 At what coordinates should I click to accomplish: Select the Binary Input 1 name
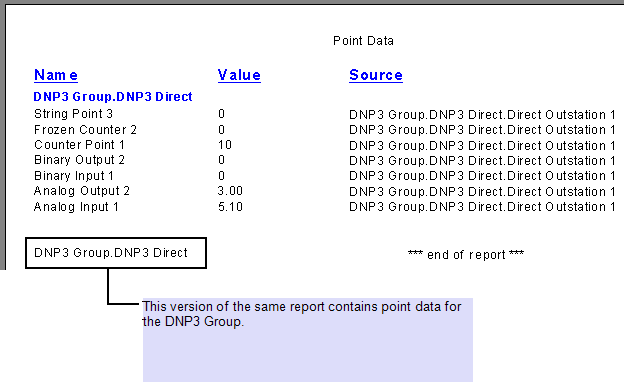pos(74,176)
